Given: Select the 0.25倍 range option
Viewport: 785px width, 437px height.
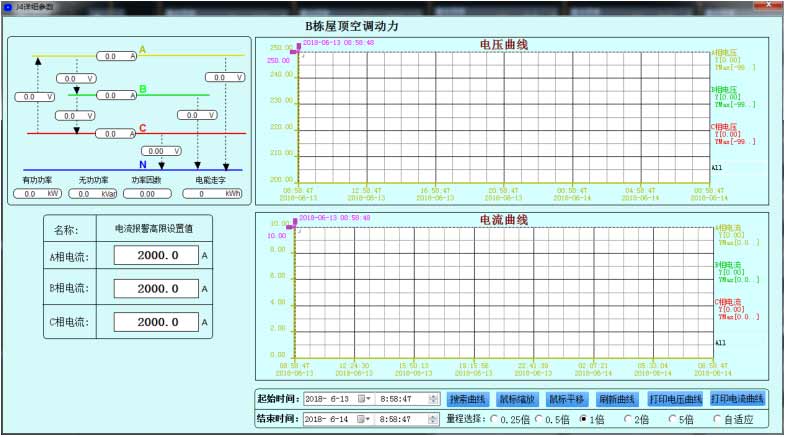Looking at the screenshot, I should [493, 418].
